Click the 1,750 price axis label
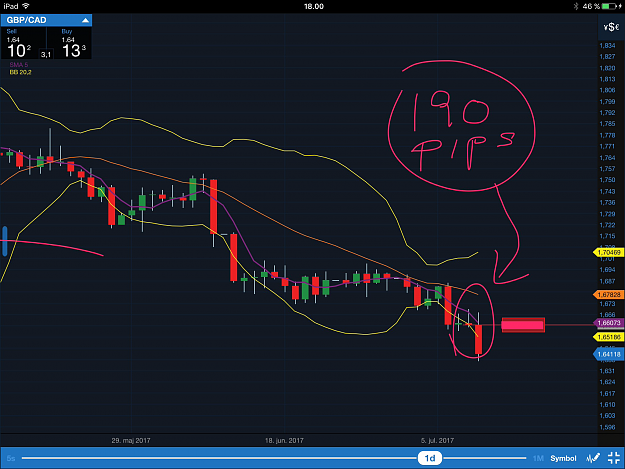 607,180
